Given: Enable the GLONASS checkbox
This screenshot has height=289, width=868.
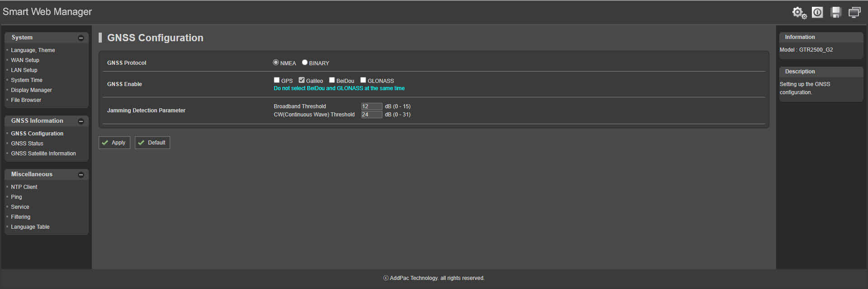Looking at the screenshot, I should pos(363,80).
